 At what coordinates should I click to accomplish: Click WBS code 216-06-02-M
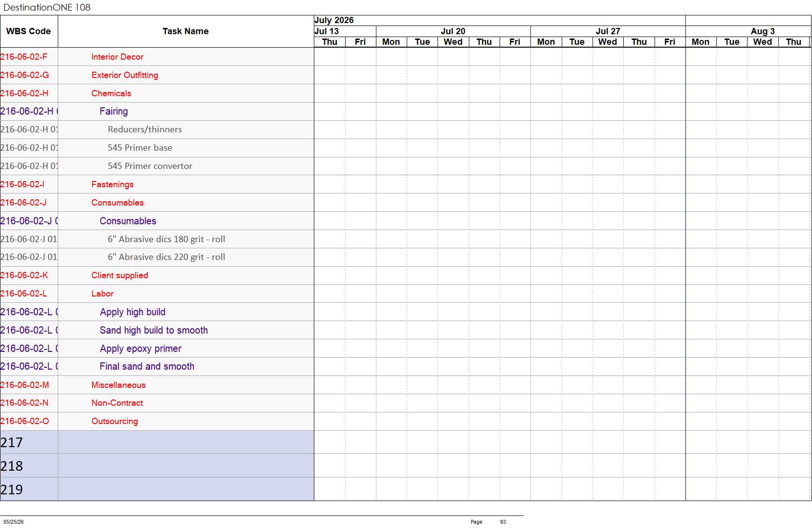coord(25,385)
